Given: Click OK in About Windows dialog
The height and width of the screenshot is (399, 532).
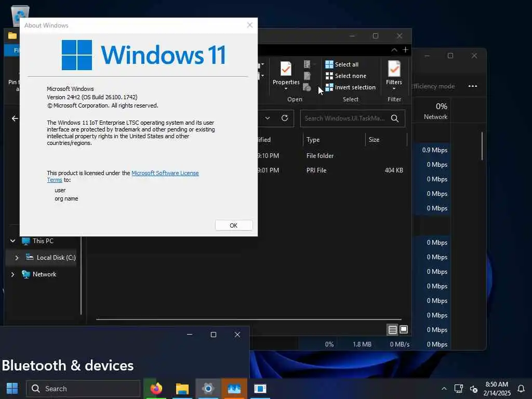Looking at the screenshot, I should point(233,225).
